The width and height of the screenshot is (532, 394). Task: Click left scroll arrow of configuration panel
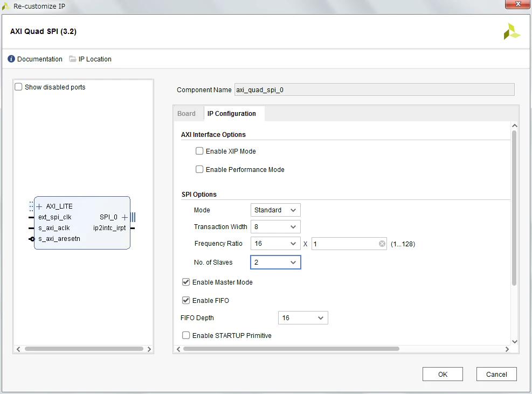point(178,349)
